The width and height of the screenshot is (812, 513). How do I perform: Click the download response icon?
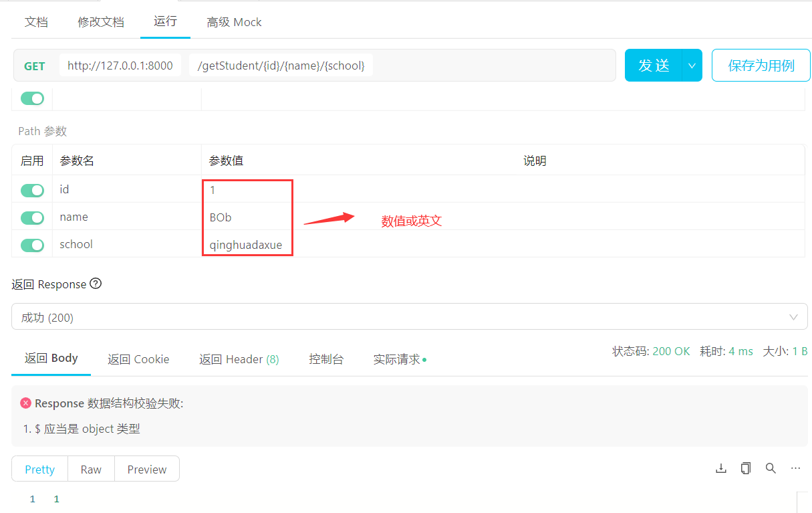point(720,468)
